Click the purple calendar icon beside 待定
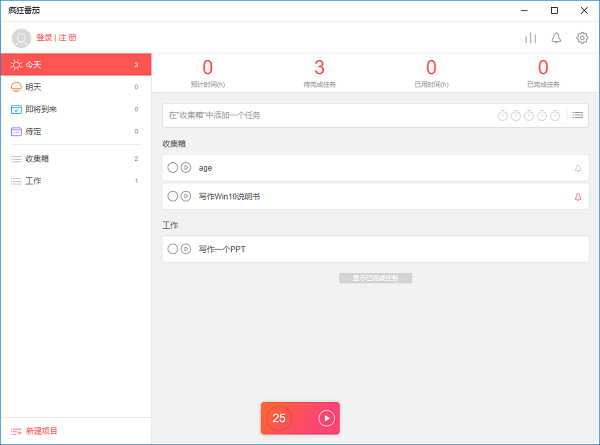 [16, 131]
